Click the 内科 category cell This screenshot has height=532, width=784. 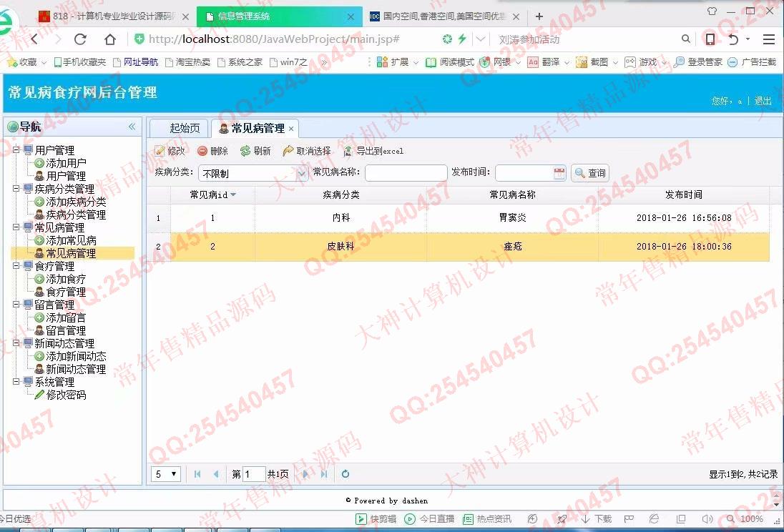(x=341, y=218)
